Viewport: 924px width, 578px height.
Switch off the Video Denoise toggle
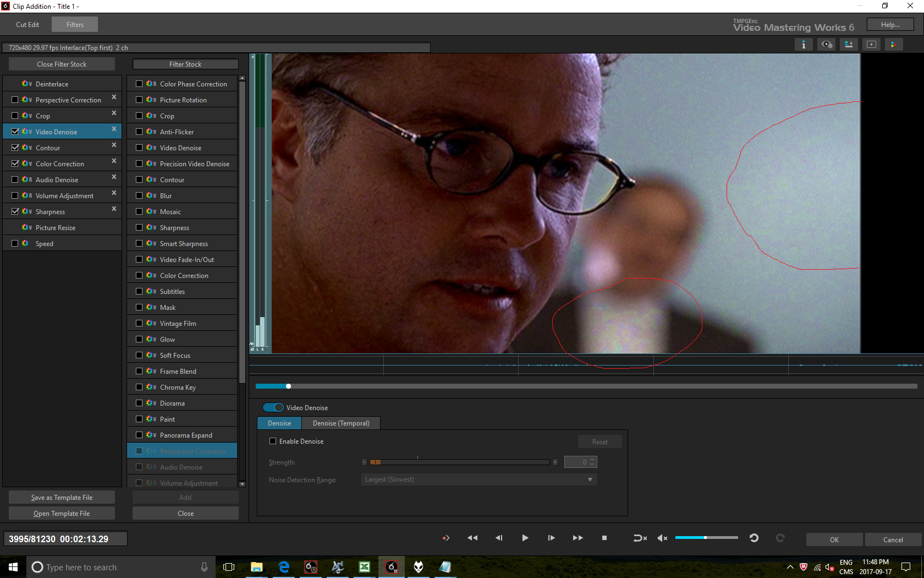(x=273, y=407)
